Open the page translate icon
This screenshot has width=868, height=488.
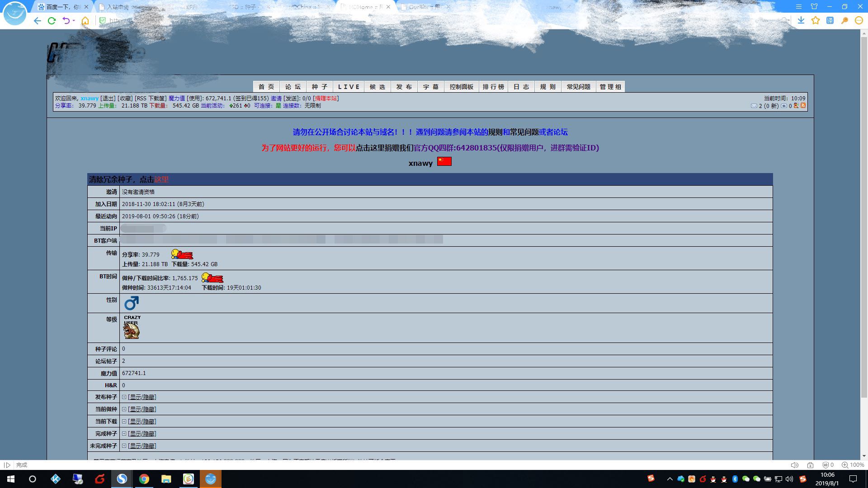[830, 20]
